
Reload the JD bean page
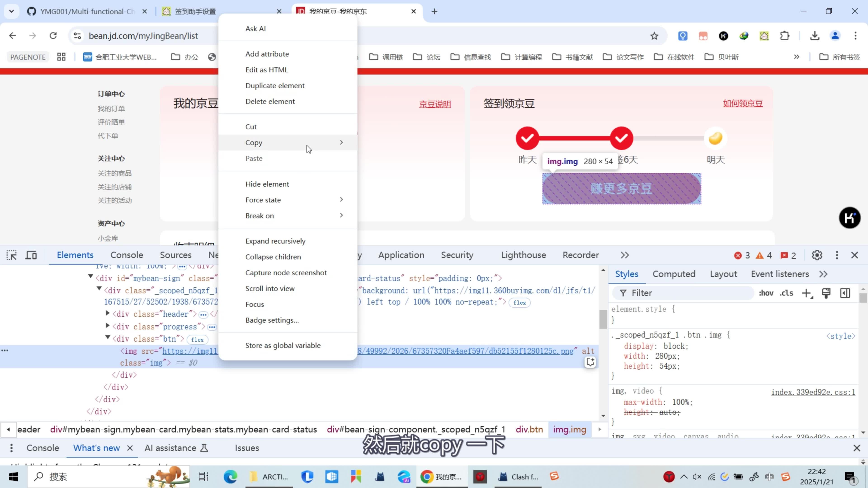(53, 36)
